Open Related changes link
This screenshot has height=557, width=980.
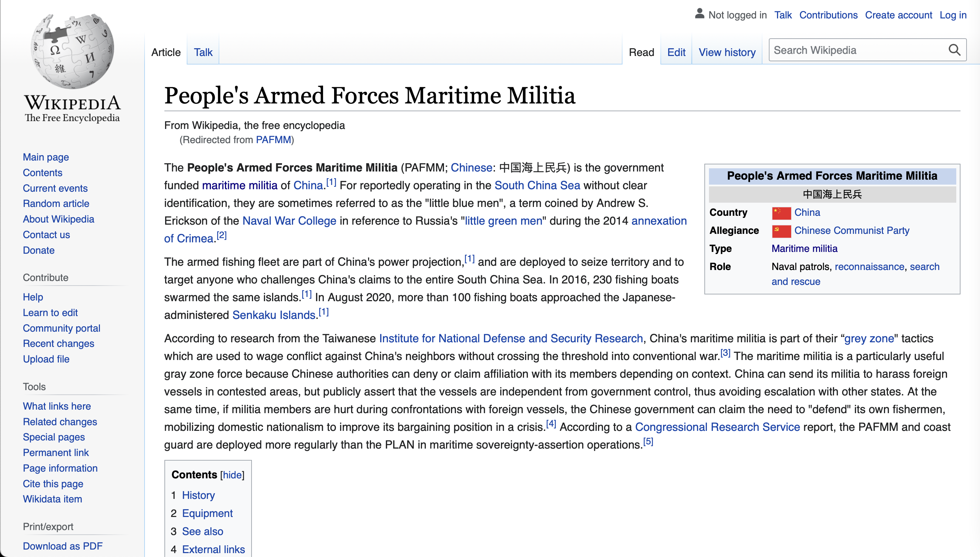click(60, 422)
